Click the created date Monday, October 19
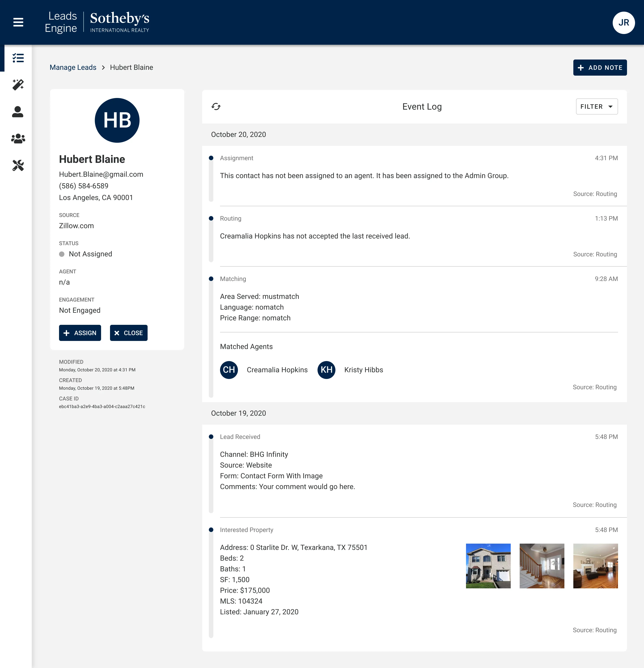This screenshot has height=668, width=644. [96, 388]
